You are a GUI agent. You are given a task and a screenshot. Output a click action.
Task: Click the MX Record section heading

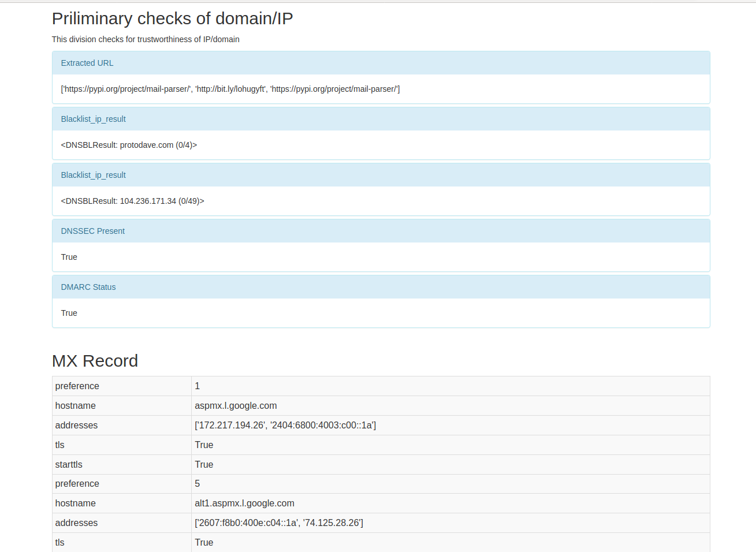pyautogui.click(x=95, y=361)
